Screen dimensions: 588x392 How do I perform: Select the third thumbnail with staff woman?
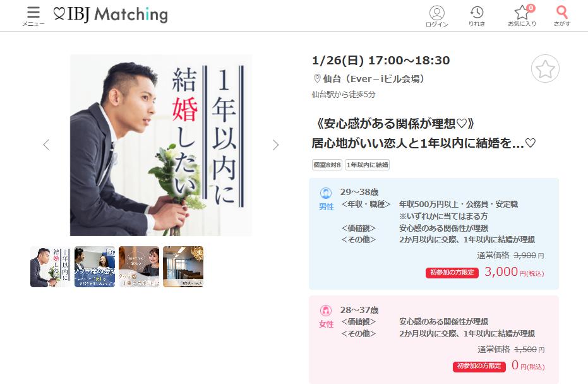[139, 267]
